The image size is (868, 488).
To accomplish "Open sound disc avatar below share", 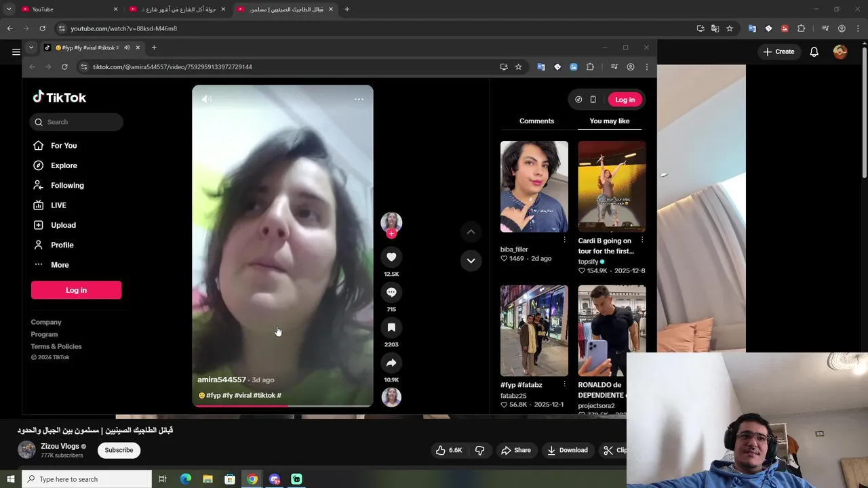I will click(x=391, y=397).
